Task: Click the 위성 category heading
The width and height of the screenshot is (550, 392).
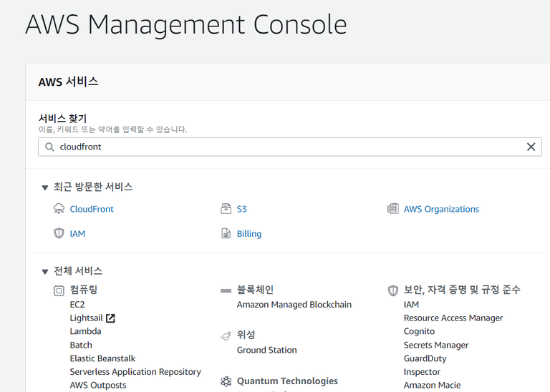Action: click(x=246, y=335)
